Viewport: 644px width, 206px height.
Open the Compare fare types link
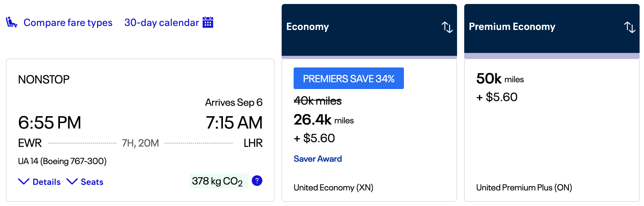(68, 23)
